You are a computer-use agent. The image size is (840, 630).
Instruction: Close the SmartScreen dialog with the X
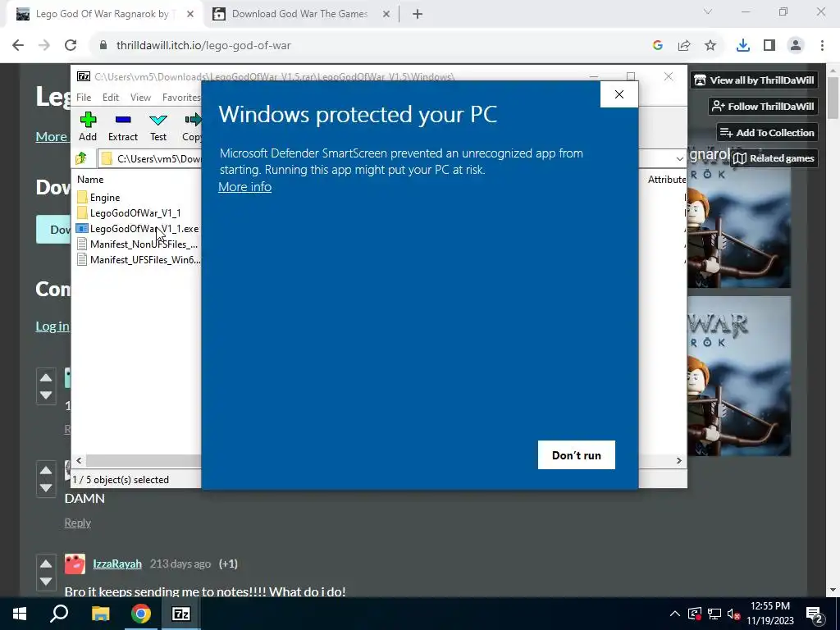(619, 94)
